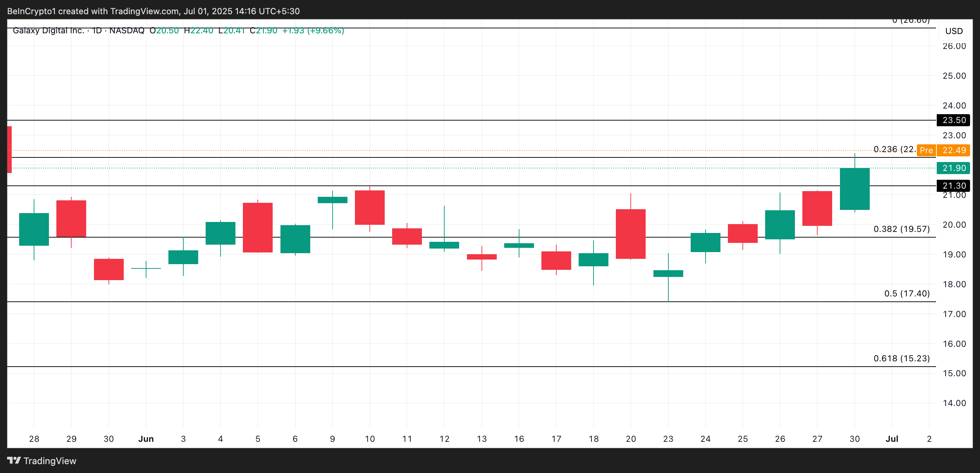
Task: Click the 22.49 pre-market price label
Action: tap(954, 150)
